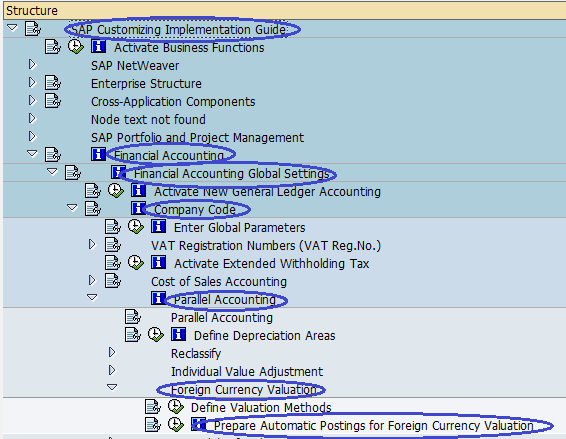Open info icon beside Company Code

pos(138,208)
